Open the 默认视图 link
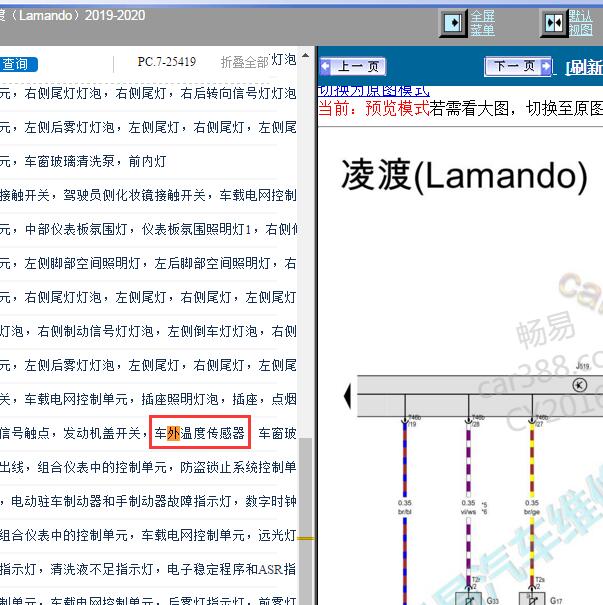Image resolution: width=603 pixels, height=605 pixels. pos(581,23)
